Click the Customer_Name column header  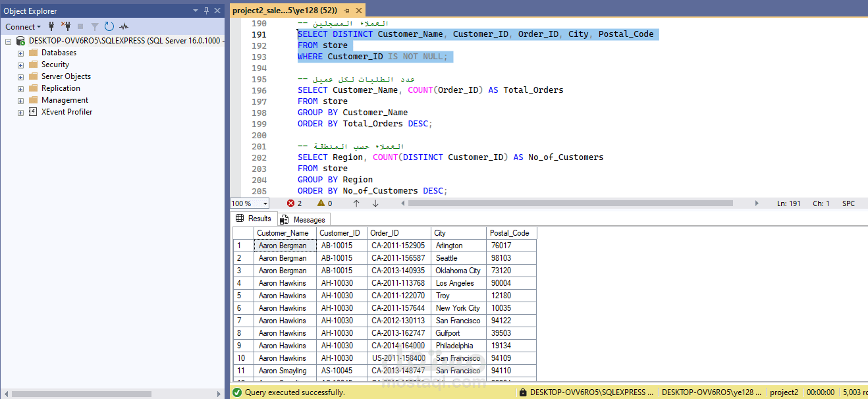click(286, 233)
